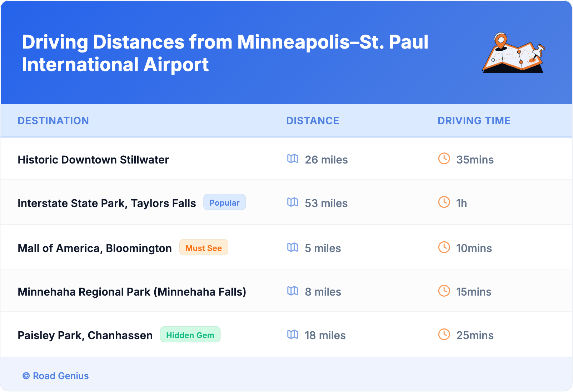Open the Road Genius credit link
The width and height of the screenshot is (573, 392).
[56, 376]
